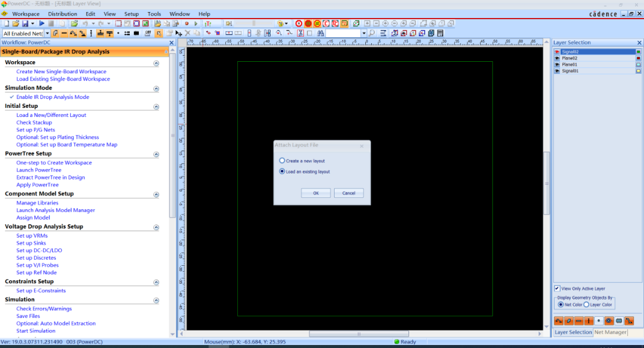Click the canvas horizontal scrollbar thumb
Viewport: 644px width, 348px height.
[359, 334]
